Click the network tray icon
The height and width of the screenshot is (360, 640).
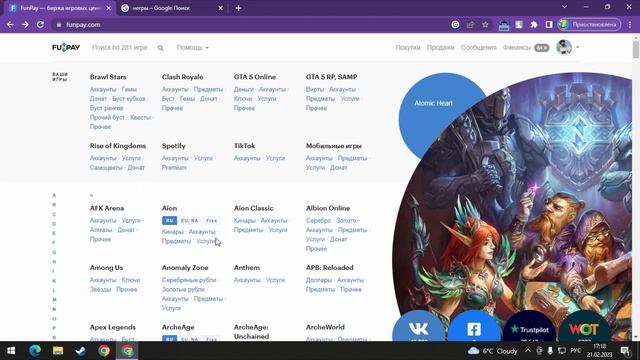pos(562,351)
